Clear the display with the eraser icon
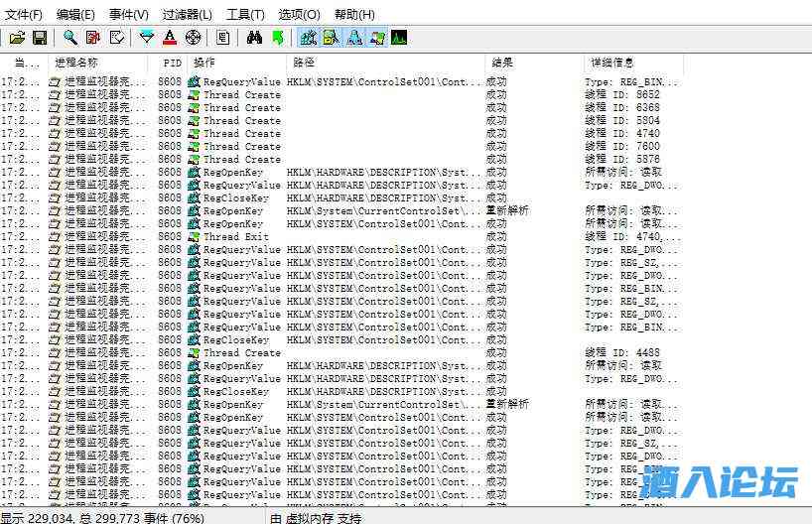 (116, 38)
